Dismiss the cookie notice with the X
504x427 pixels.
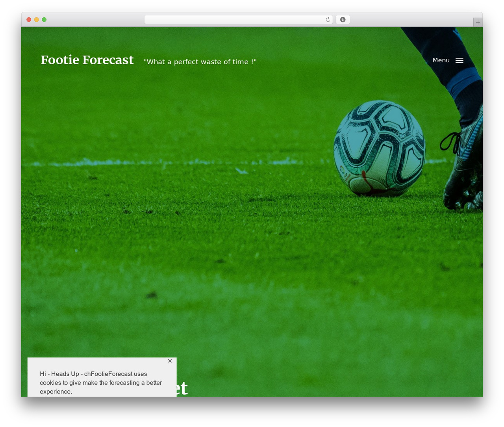coord(170,361)
